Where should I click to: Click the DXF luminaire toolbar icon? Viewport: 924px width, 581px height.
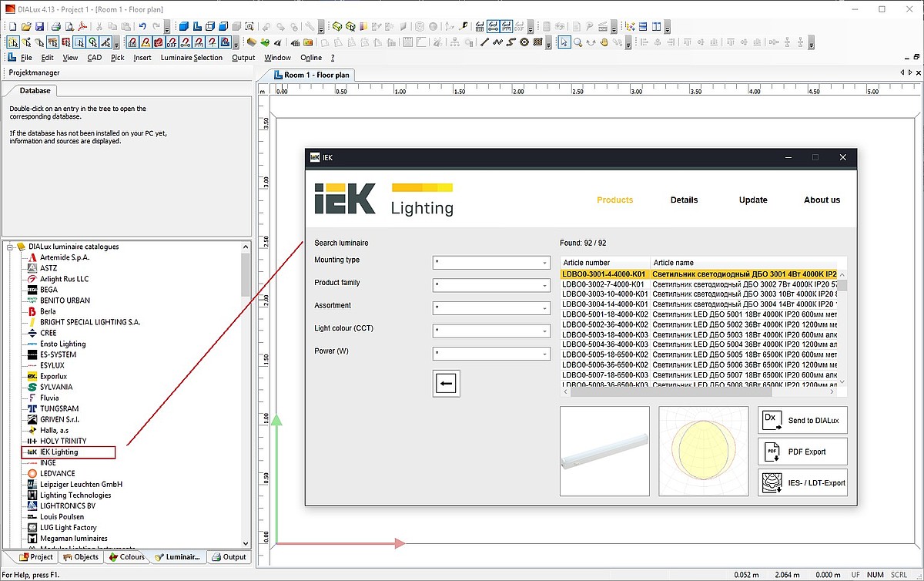171,42
